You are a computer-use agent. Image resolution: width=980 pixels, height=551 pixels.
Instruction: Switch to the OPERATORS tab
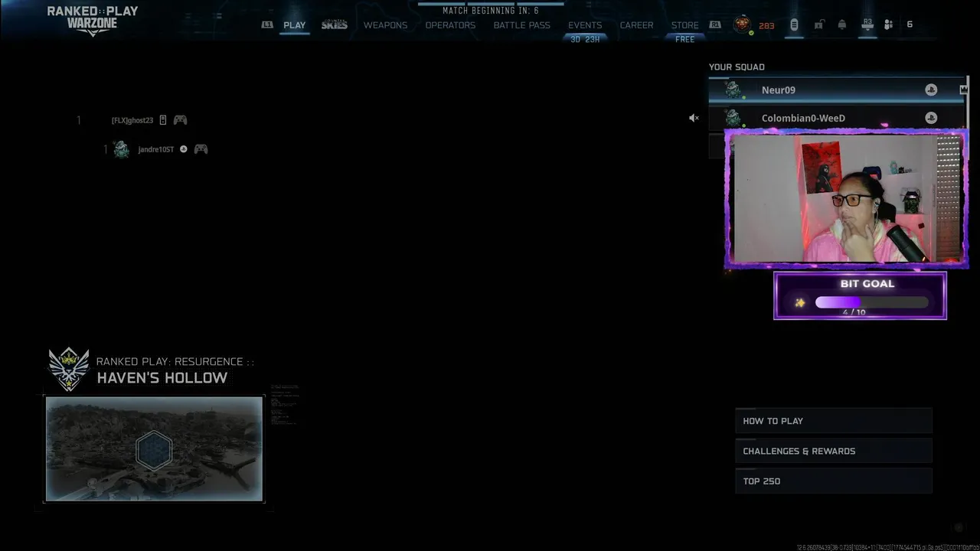pos(450,25)
